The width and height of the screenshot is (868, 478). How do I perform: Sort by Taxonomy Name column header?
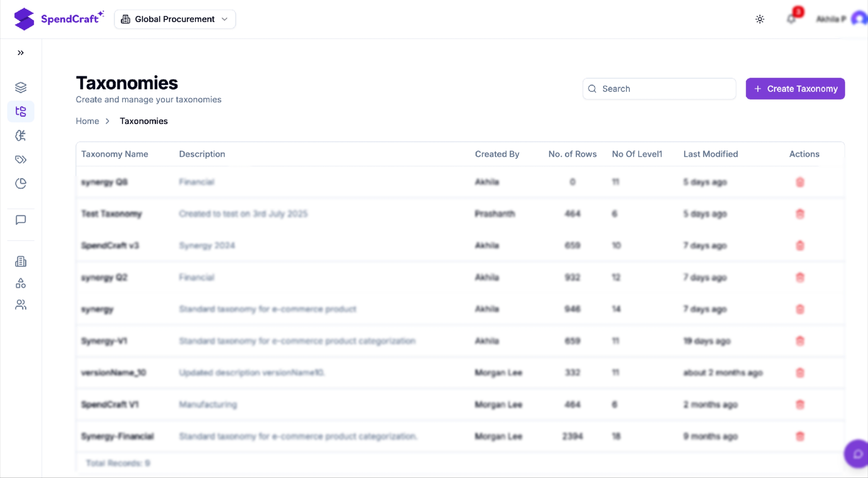point(115,154)
